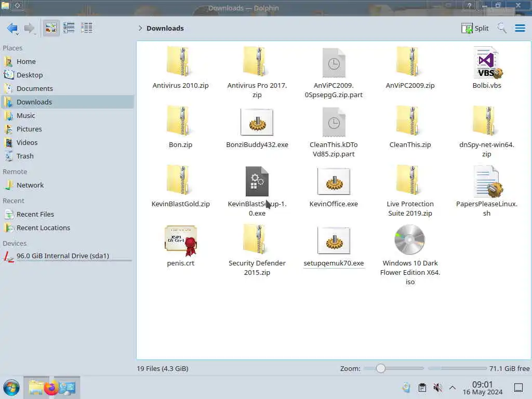Click the show desktop button
This screenshot has width=532, height=399.
(x=518, y=388)
